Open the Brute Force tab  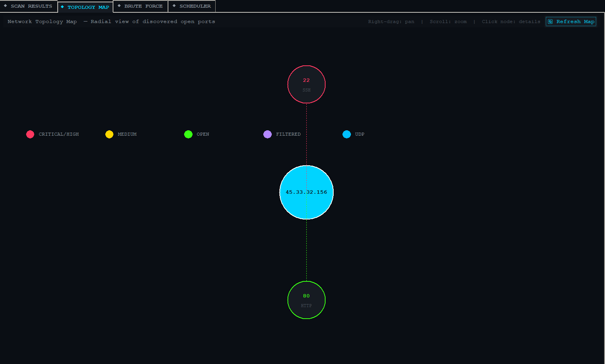140,6
